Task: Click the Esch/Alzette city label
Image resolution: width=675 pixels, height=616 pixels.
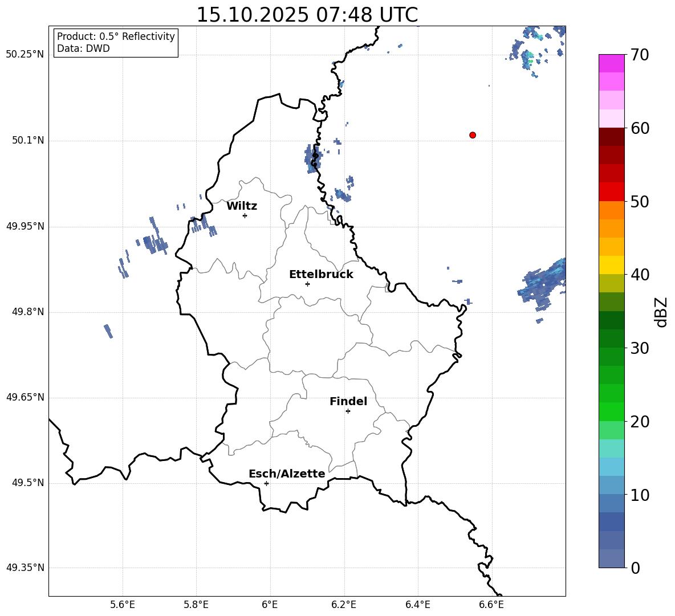Action: coord(287,474)
